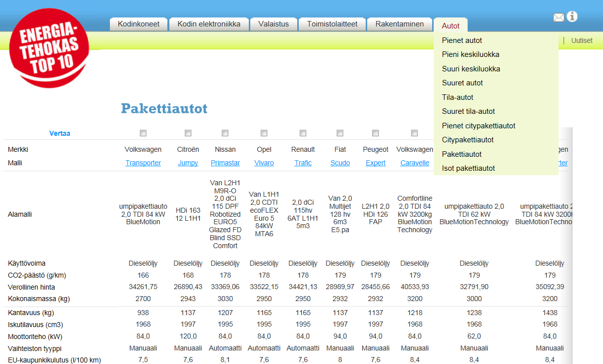Screen dimensions: 603x364
Task: Select the total mass value 2700
Action: point(143,299)
